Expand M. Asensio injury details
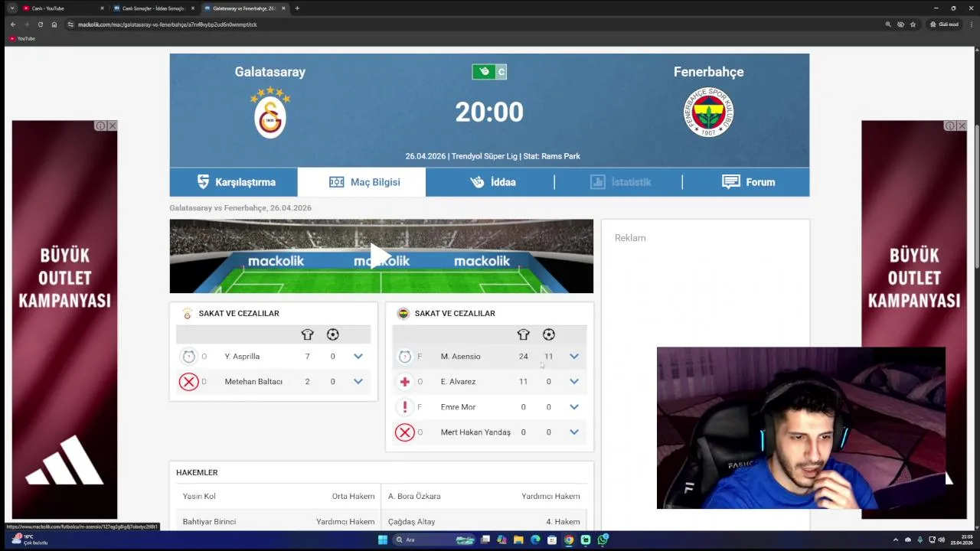This screenshot has width=980, height=551. [x=574, y=357]
